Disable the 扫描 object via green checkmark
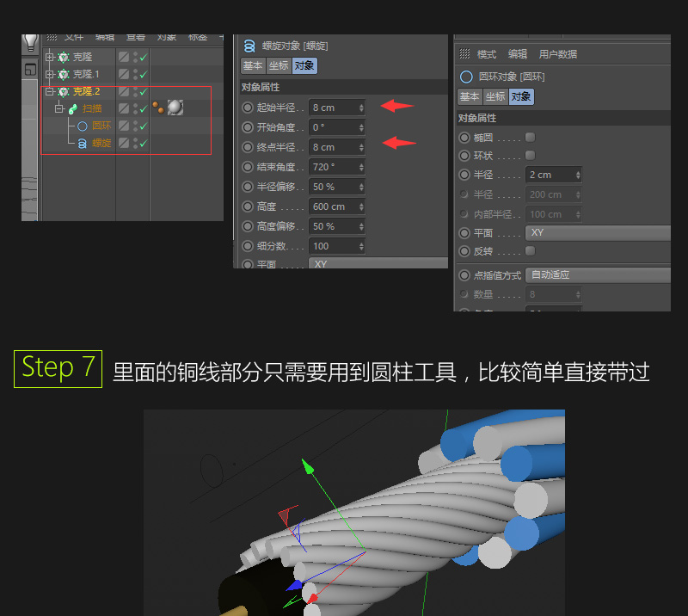 click(144, 109)
